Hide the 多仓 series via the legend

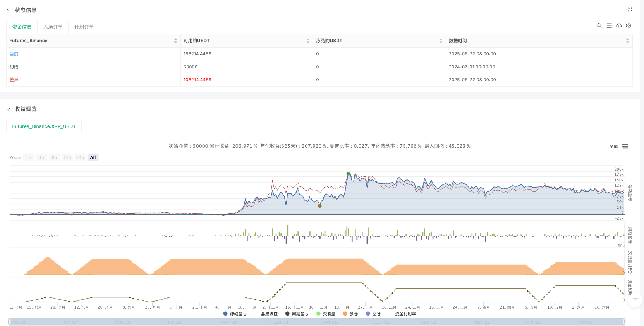350,314
